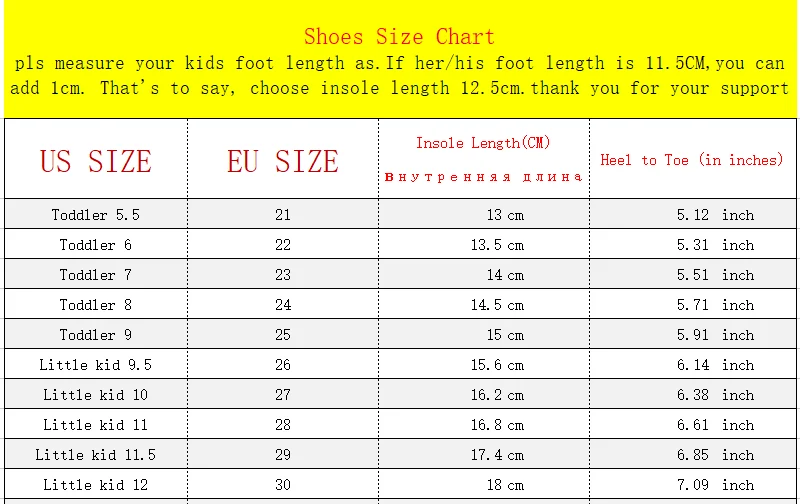Viewport: 800px width, 504px height.
Task: Select EU size 21 cell
Action: tap(283, 215)
